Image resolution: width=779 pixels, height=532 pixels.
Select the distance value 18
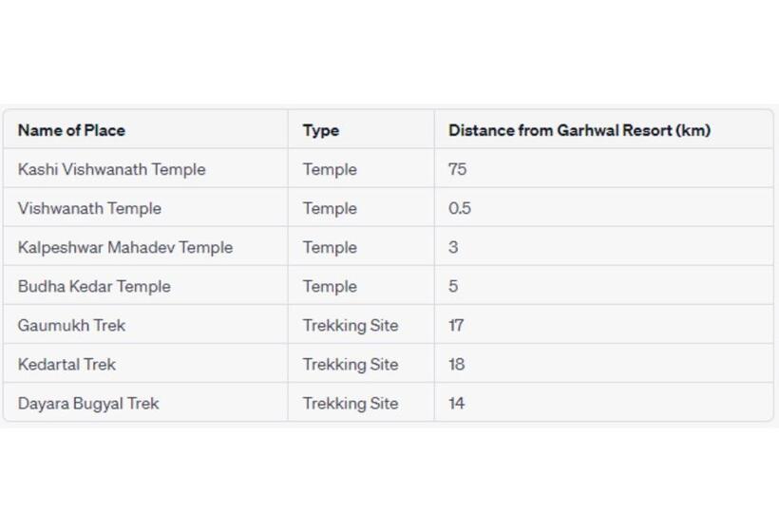tap(457, 364)
